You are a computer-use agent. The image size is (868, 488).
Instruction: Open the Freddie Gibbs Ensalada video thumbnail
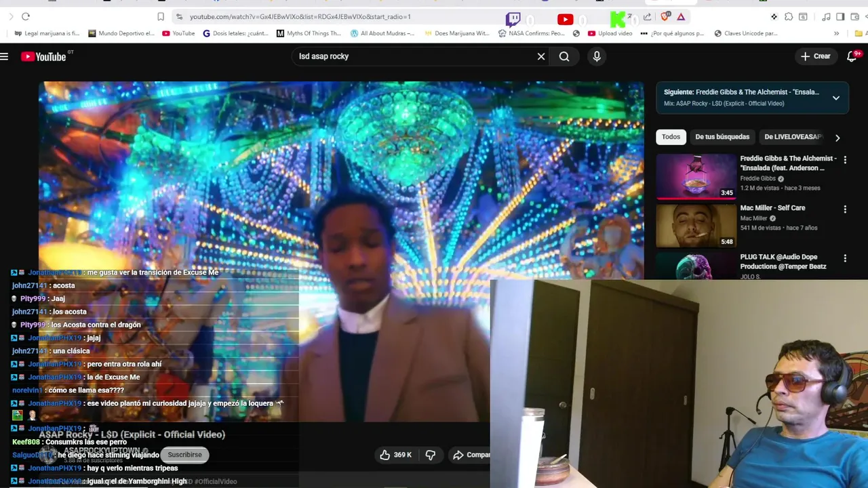[696, 176]
